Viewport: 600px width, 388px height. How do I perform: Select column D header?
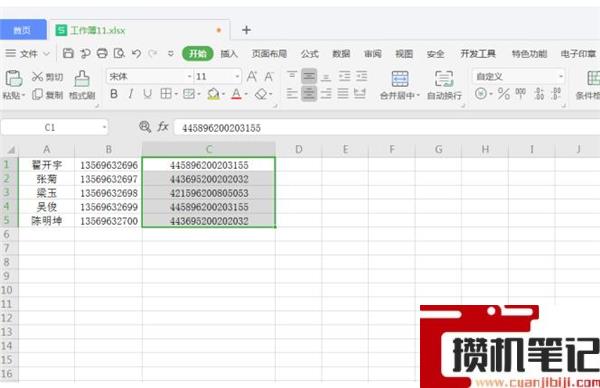click(x=298, y=149)
